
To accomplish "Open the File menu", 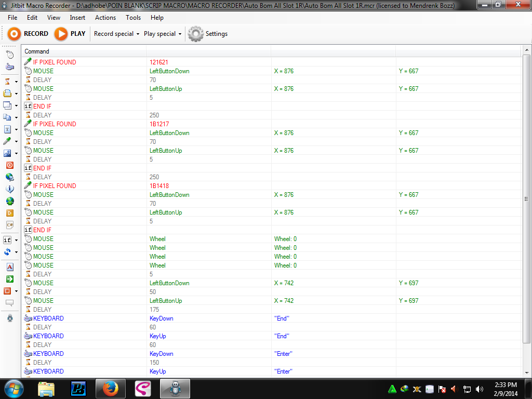I will 12,18.
